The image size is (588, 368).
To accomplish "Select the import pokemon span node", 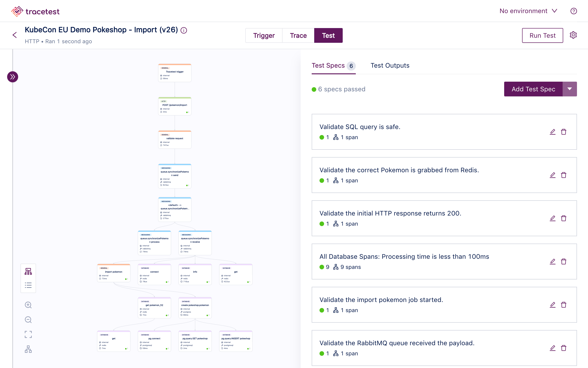I will click(114, 273).
